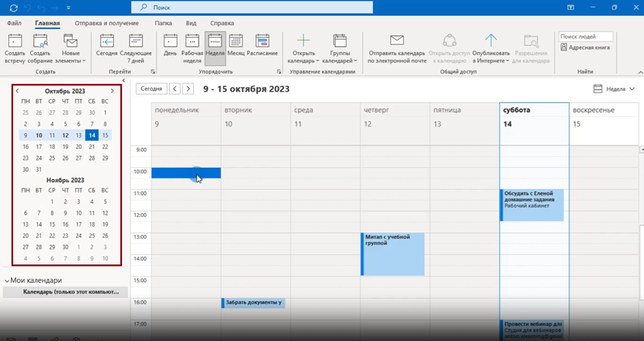Switch to the View (Вид) ribbon tab
644x341 pixels.
coord(191,23)
